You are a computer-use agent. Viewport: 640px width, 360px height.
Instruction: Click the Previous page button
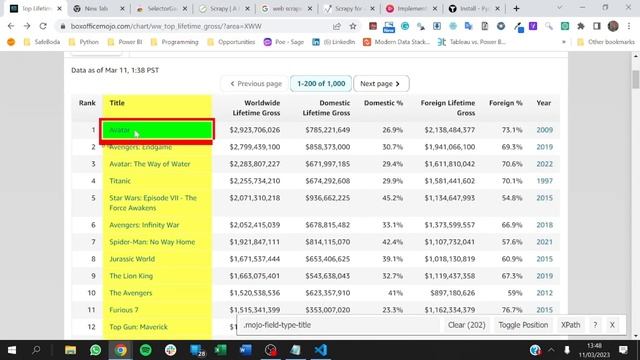pos(256,84)
